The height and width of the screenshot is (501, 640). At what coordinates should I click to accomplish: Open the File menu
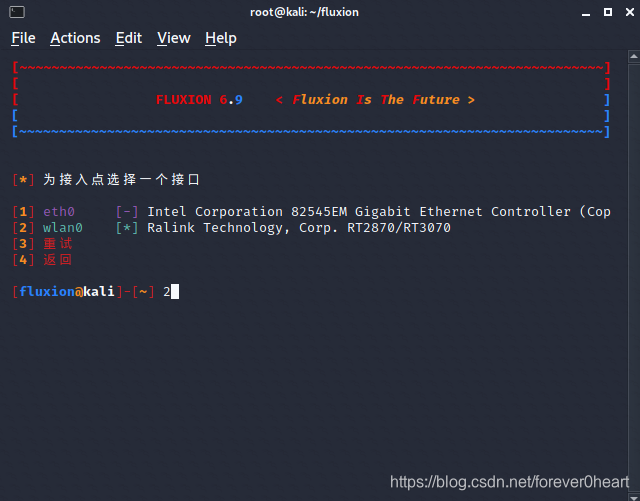[x=23, y=38]
